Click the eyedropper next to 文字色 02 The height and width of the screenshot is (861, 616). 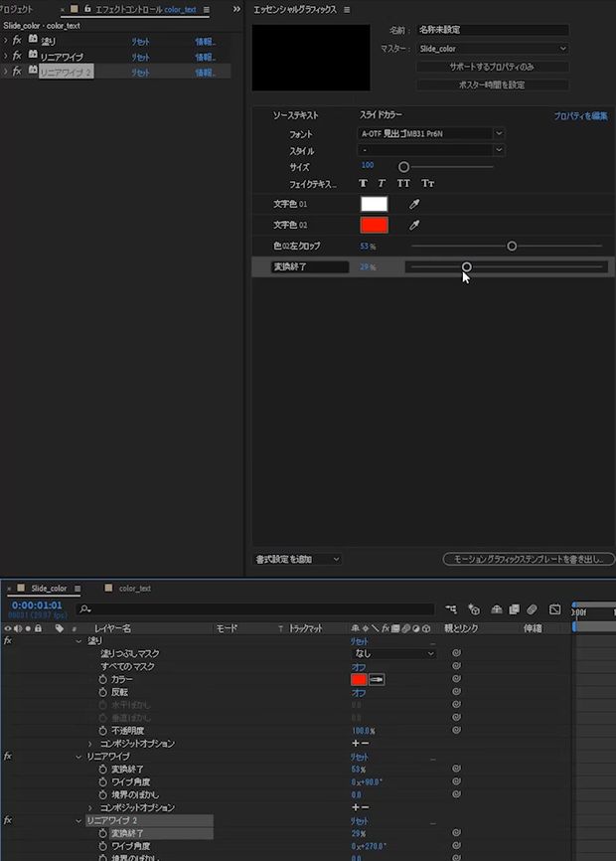tap(414, 225)
